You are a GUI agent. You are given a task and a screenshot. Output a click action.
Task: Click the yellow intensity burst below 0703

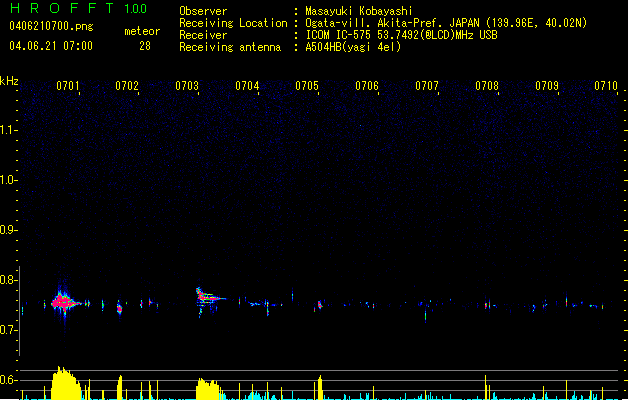tap(208, 389)
